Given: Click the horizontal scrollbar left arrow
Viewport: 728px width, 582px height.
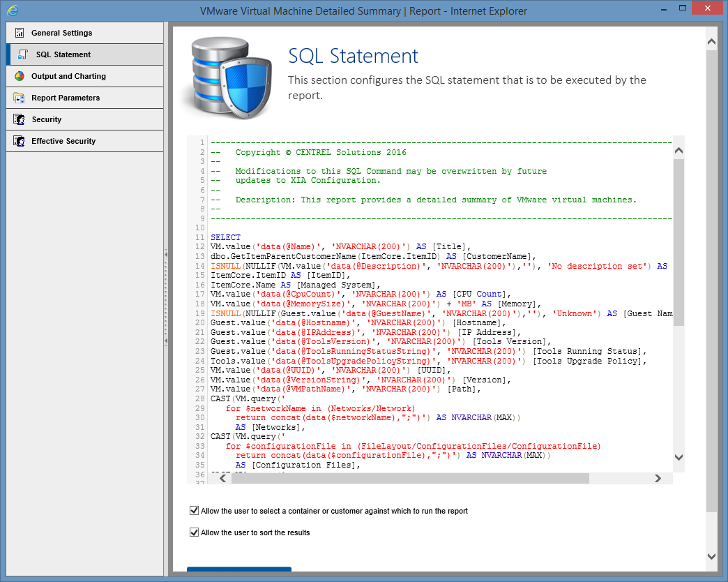Looking at the screenshot, I should pyautogui.click(x=223, y=479).
